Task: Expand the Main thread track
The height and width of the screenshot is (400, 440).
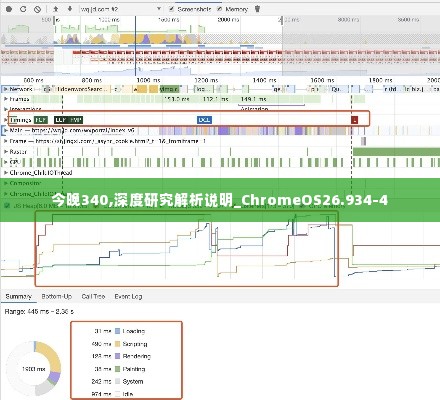Action: [x=5, y=130]
